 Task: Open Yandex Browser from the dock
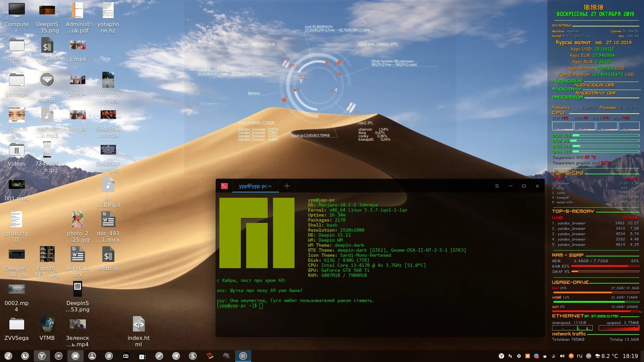point(42,356)
